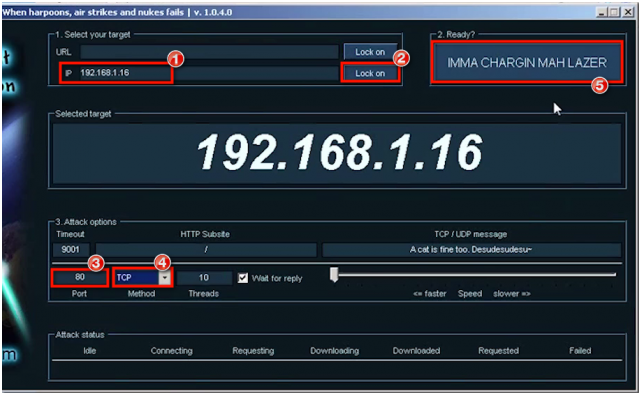Click the Timeout field showing 9001
The width and height of the screenshot is (639, 393).
[70, 249]
